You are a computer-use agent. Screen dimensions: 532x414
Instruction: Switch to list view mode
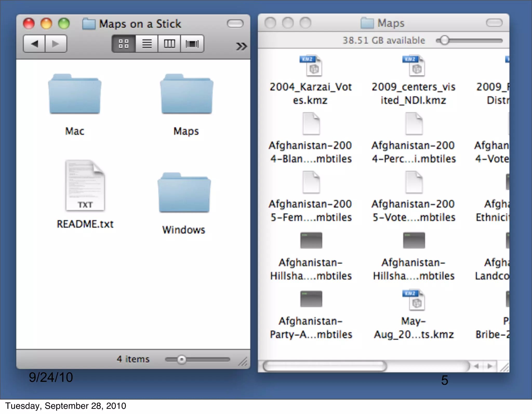coord(147,44)
